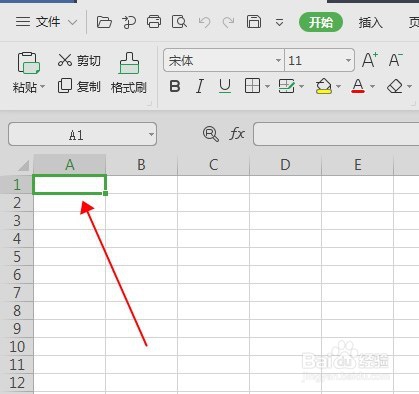The height and width of the screenshot is (394, 419).
Task: Select column E header
Action: tap(358, 165)
